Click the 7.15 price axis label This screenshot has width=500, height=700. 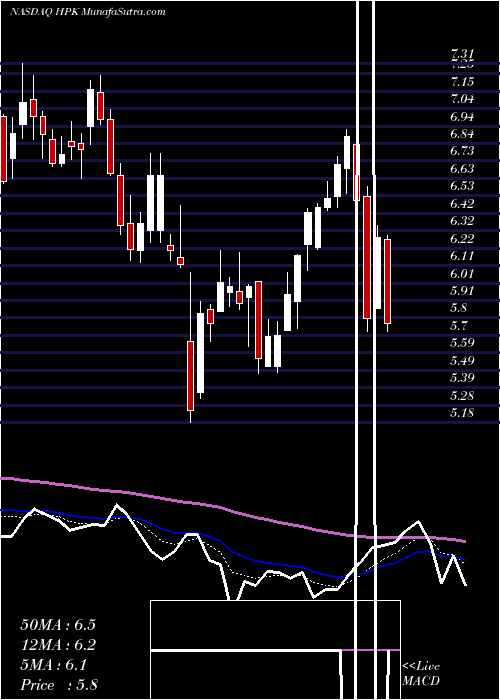coord(462,82)
